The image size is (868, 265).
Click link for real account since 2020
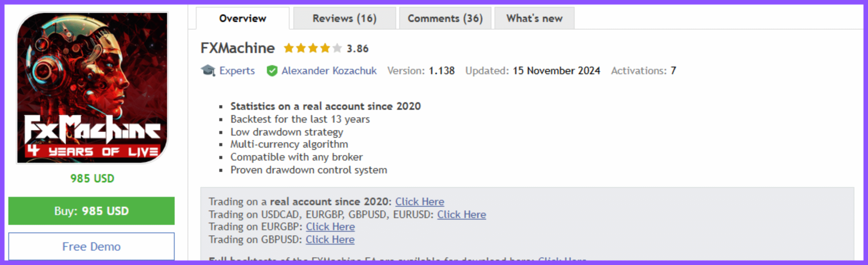point(419,202)
